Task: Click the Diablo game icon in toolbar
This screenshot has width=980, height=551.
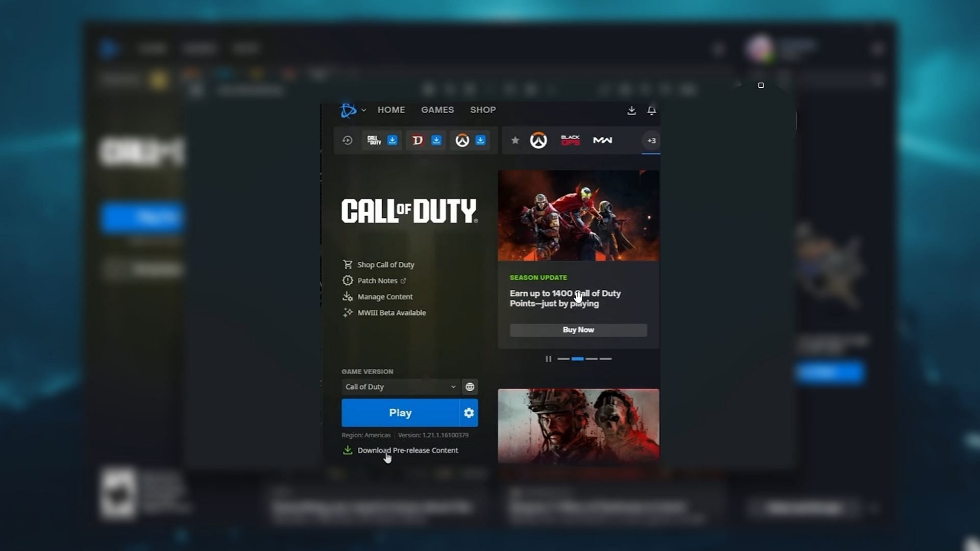Action: (418, 141)
